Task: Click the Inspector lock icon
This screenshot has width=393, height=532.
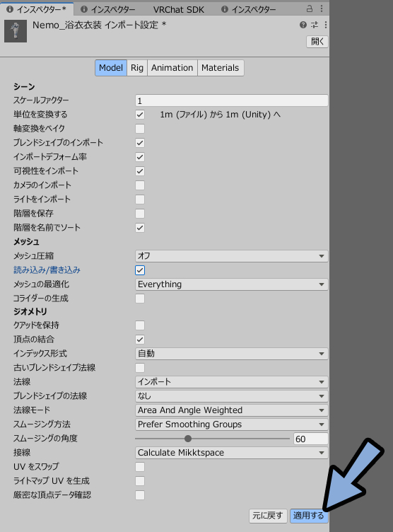Action: click(x=310, y=8)
